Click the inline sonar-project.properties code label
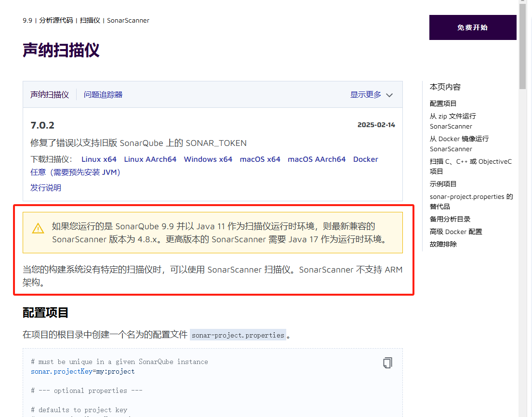 pyautogui.click(x=238, y=335)
